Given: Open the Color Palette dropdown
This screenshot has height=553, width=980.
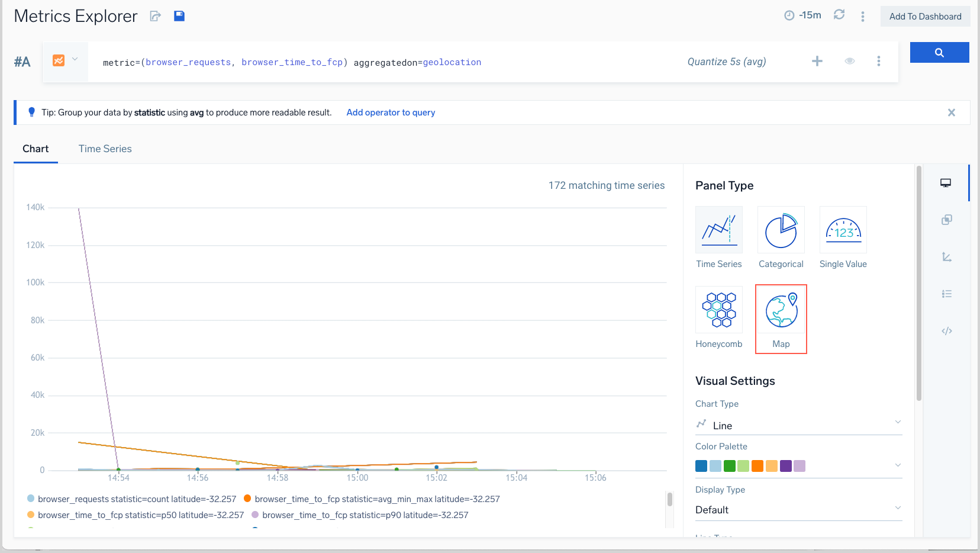Looking at the screenshot, I should click(799, 466).
